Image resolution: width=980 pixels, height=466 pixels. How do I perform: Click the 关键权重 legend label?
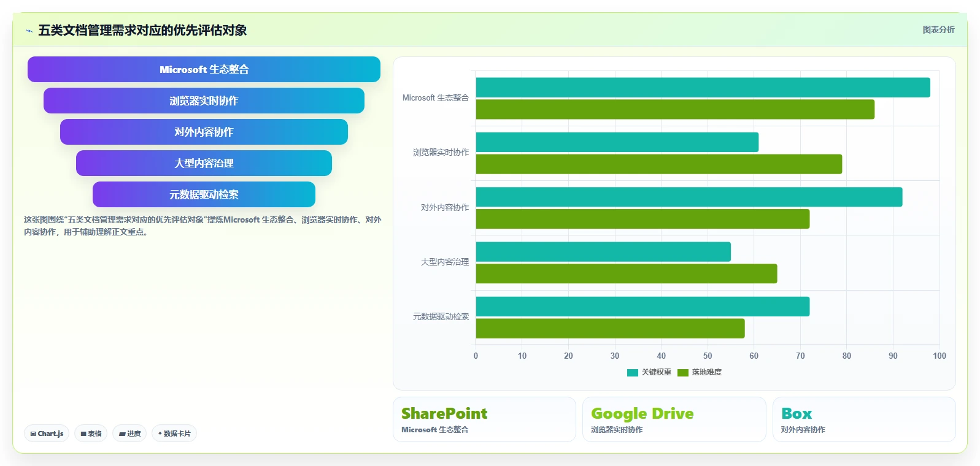[657, 372]
